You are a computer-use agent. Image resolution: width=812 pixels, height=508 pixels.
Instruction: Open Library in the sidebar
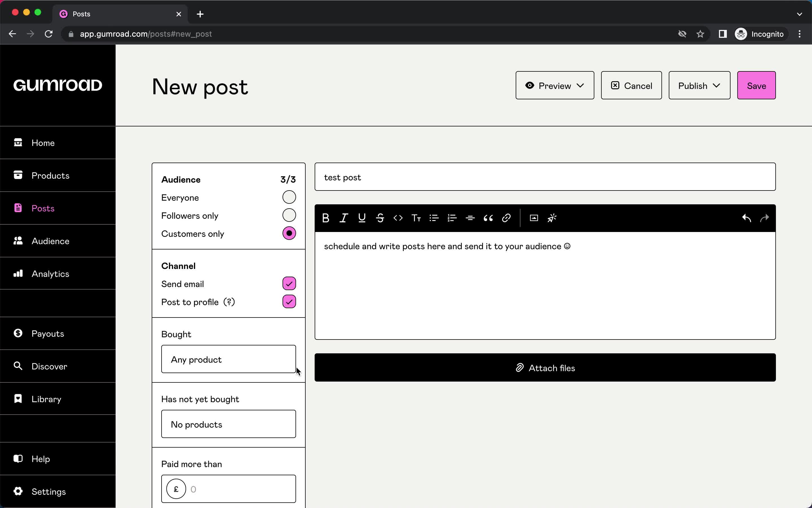[58, 399]
